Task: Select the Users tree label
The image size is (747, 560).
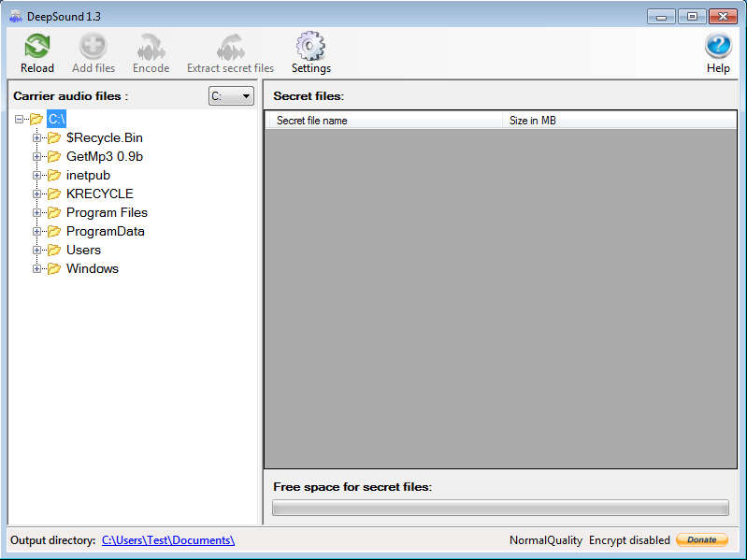Action: 83,250
